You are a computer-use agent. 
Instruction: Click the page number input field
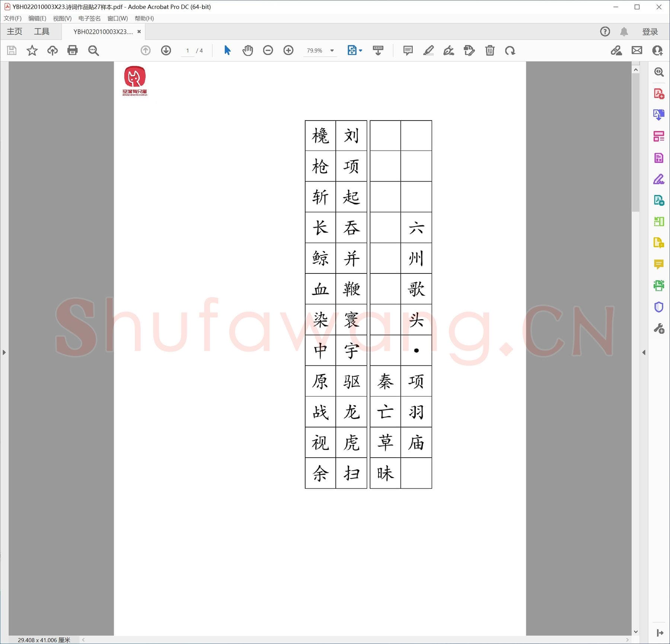click(x=188, y=51)
